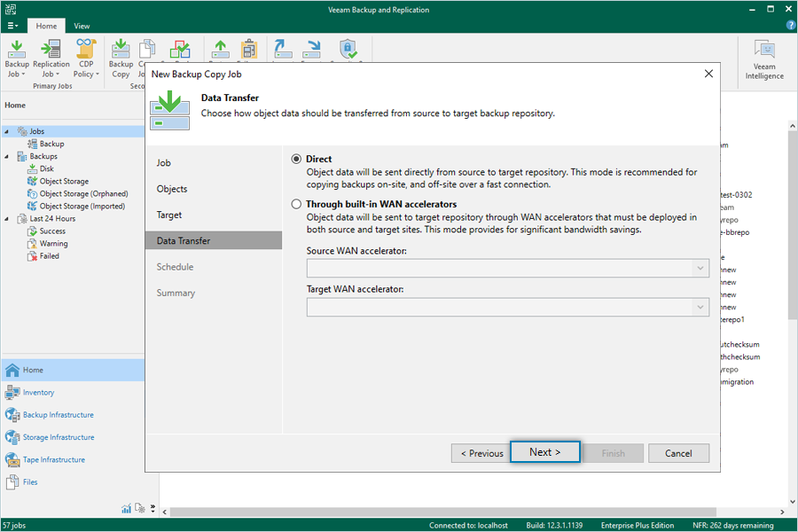The width and height of the screenshot is (798, 532).
Task: Select the Summary wizard step
Action: point(176,293)
